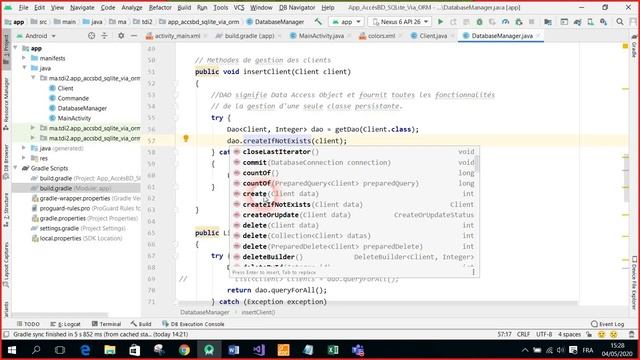Select createOrUpdate(Client data) suggestion
This screenshot has height=360, width=640.
coord(354,215)
